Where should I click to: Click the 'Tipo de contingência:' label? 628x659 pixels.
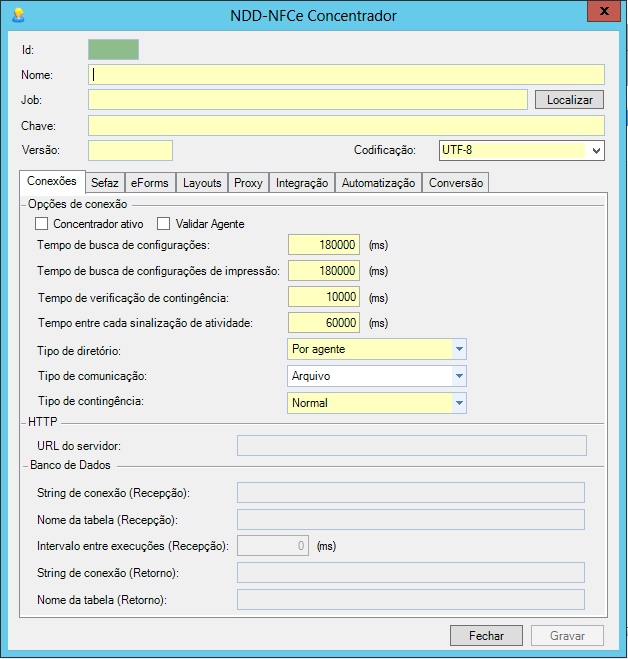[x=91, y=401]
